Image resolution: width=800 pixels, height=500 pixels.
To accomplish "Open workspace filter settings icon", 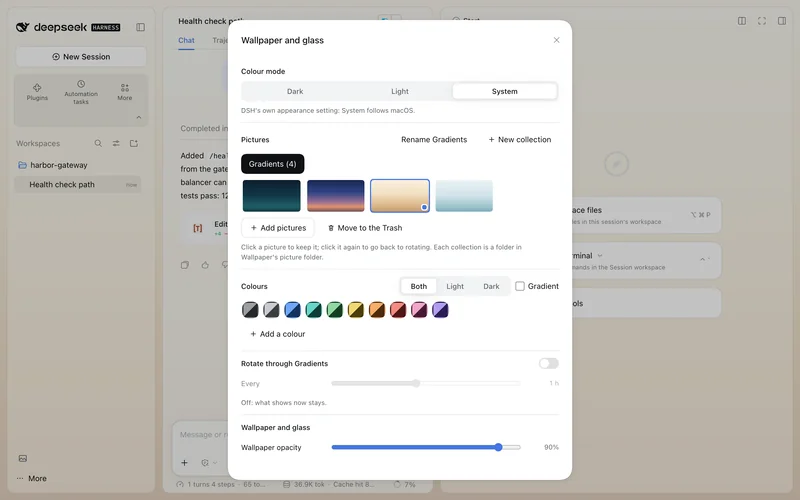I will (116, 143).
